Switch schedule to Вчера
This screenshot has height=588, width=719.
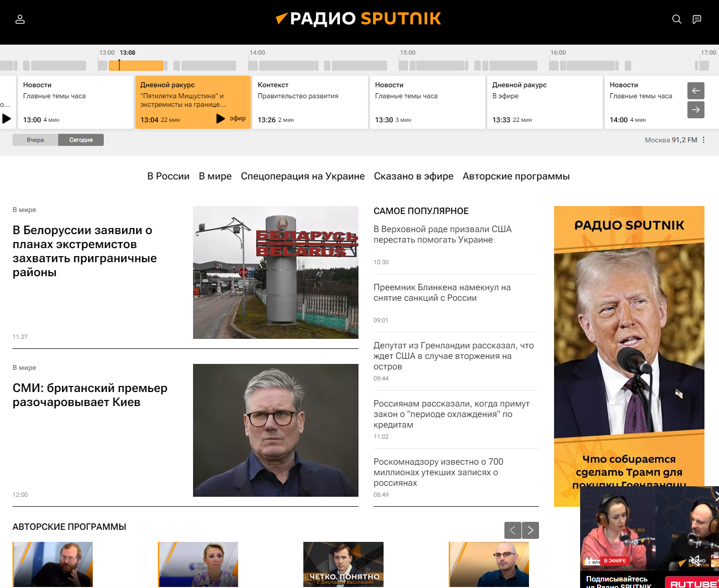pyautogui.click(x=35, y=140)
